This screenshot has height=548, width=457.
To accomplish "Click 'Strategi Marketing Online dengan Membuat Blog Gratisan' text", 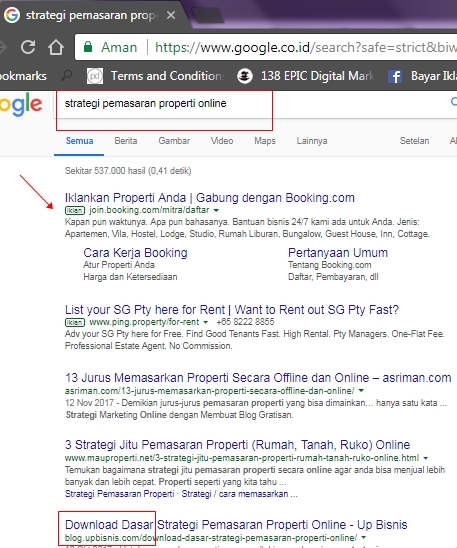I will click(179, 415).
